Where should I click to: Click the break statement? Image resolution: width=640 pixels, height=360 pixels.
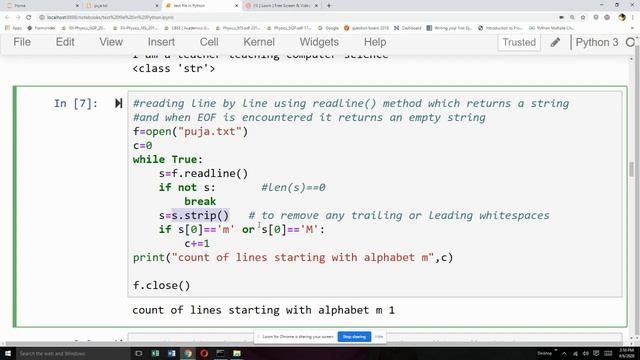coord(200,202)
